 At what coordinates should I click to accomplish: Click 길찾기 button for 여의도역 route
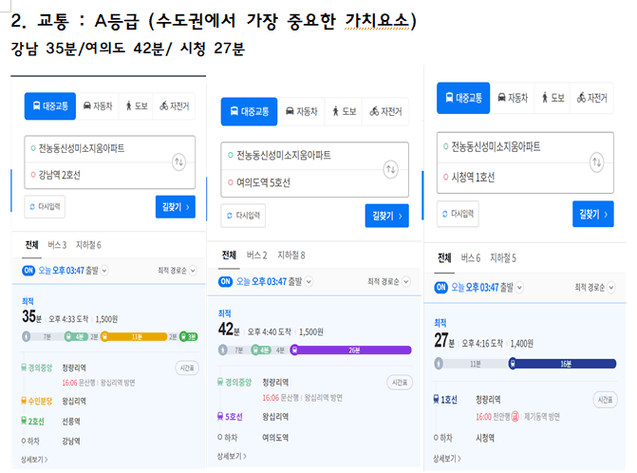tap(387, 216)
